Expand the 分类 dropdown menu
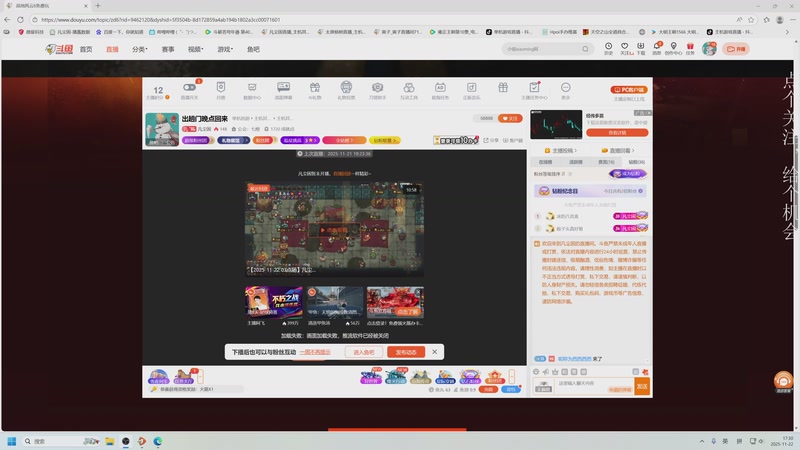 (139, 49)
